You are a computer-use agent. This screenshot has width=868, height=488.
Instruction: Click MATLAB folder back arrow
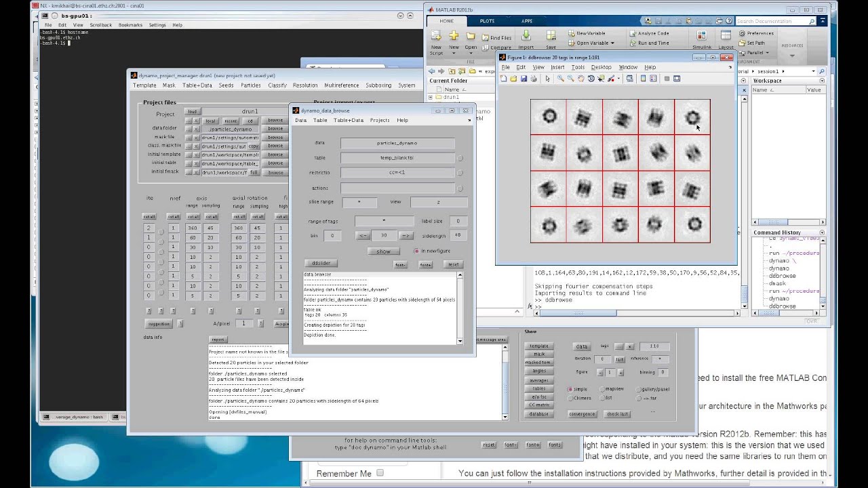pyautogui.click(x=432, y=71)
